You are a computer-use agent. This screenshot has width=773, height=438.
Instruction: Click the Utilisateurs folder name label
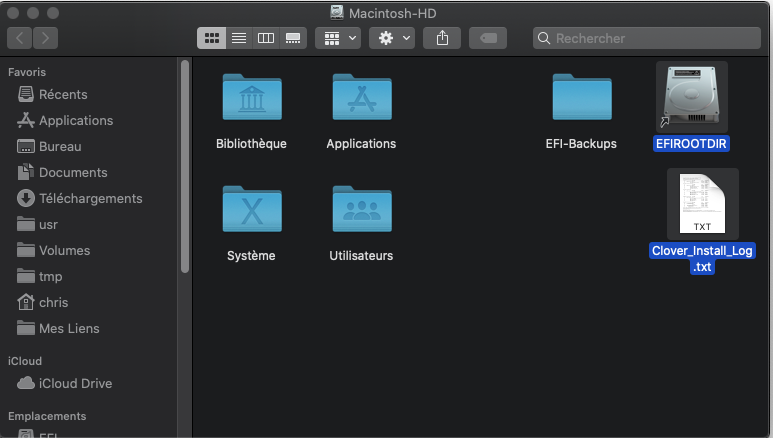[x=361, y=256]
